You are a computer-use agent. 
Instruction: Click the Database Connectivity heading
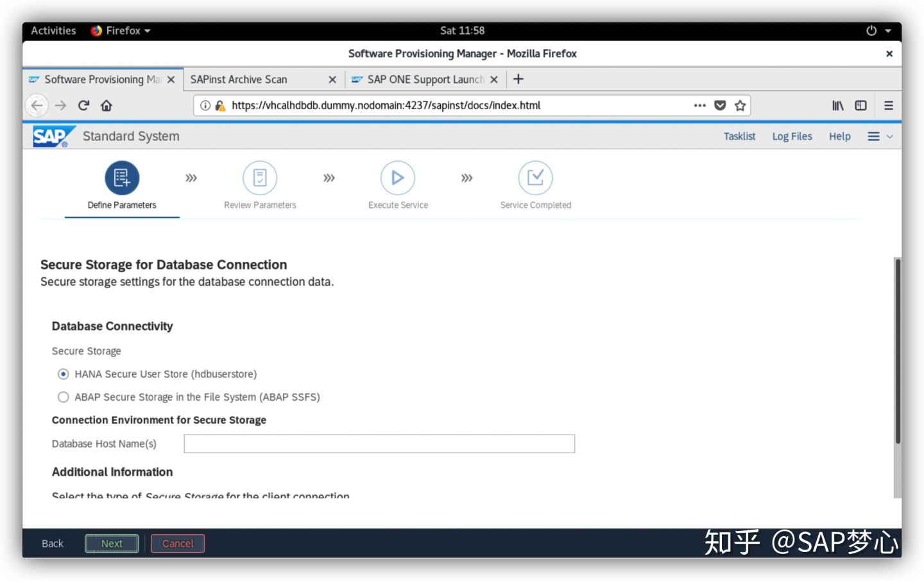pyautogui.click(x=112, y=326)
